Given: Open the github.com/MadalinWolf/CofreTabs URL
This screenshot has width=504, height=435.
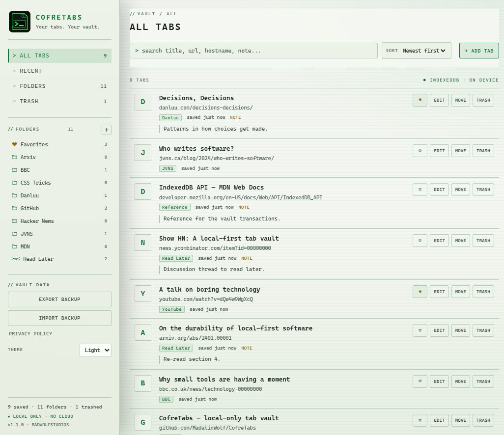Looking at the screenshot, I should click(x=207, y=428).
